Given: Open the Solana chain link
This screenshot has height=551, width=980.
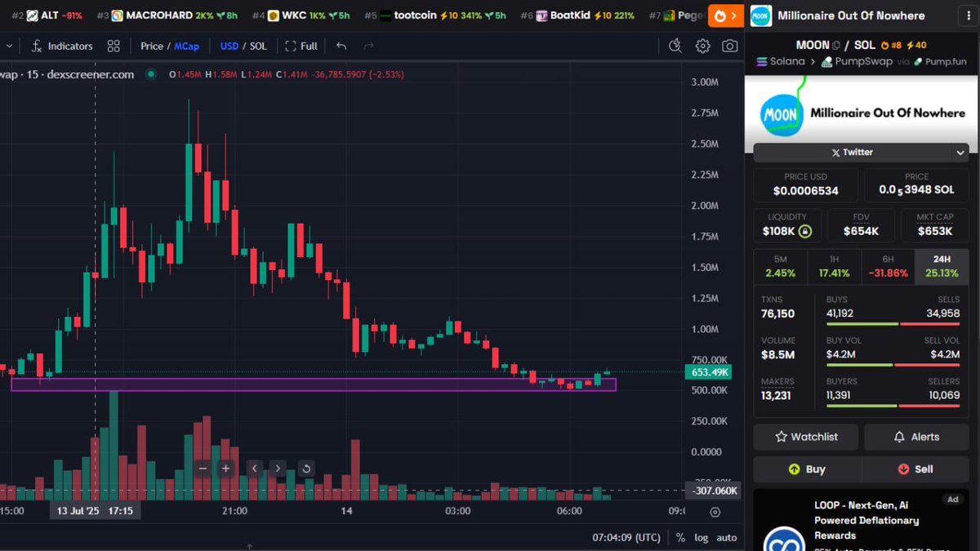Looking at the screenshot, I should [x=781, y=61].
